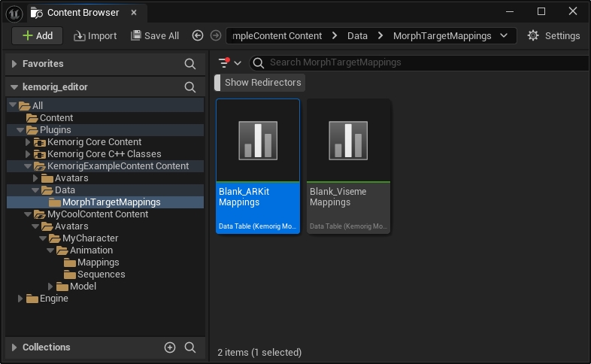Click search icon in kemorig_editor header
This screenshot has height=364, width=591.
tap(190, 87)
